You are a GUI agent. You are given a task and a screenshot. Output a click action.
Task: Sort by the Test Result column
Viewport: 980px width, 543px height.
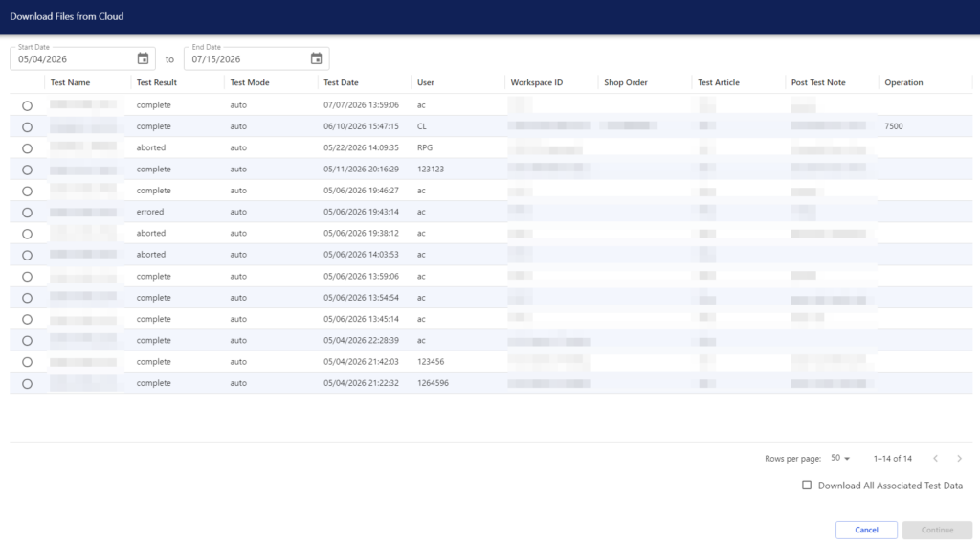pos(156,82)
